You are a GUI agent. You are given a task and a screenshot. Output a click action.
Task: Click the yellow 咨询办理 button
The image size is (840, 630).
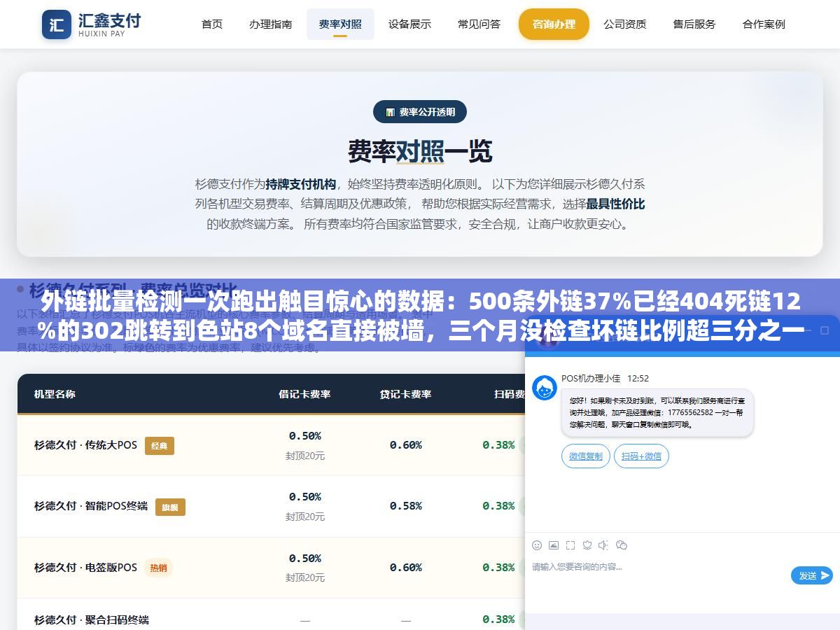click(x=554, y=24)
